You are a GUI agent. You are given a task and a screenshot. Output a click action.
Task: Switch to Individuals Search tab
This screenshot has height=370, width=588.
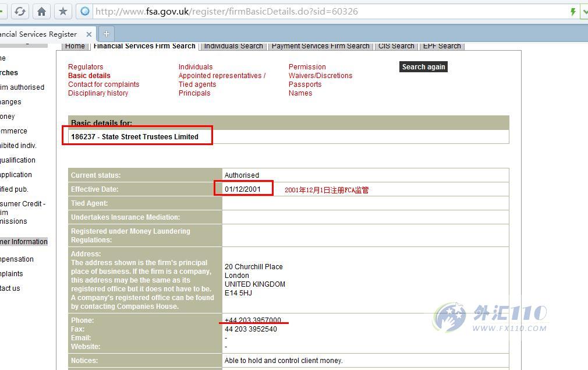233,46
